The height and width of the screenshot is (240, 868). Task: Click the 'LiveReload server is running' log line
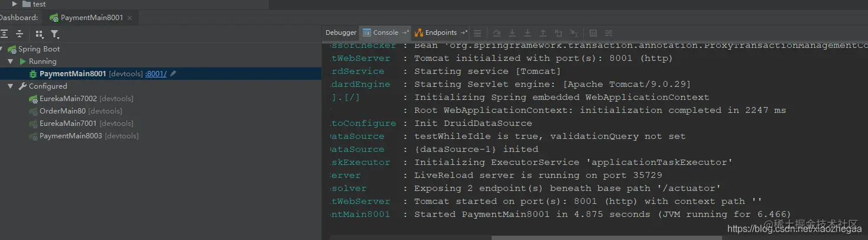(538, 176)
